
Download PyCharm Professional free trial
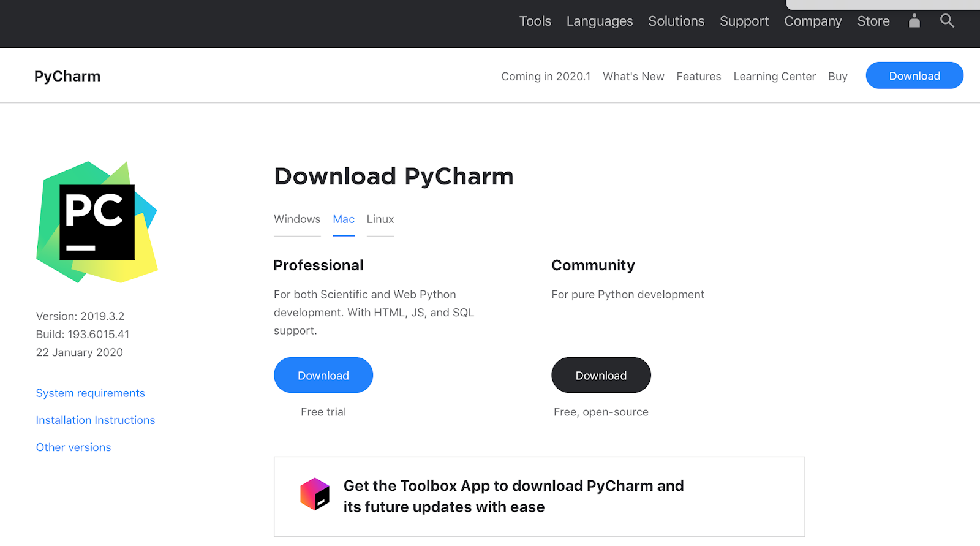tap(323, 374)
